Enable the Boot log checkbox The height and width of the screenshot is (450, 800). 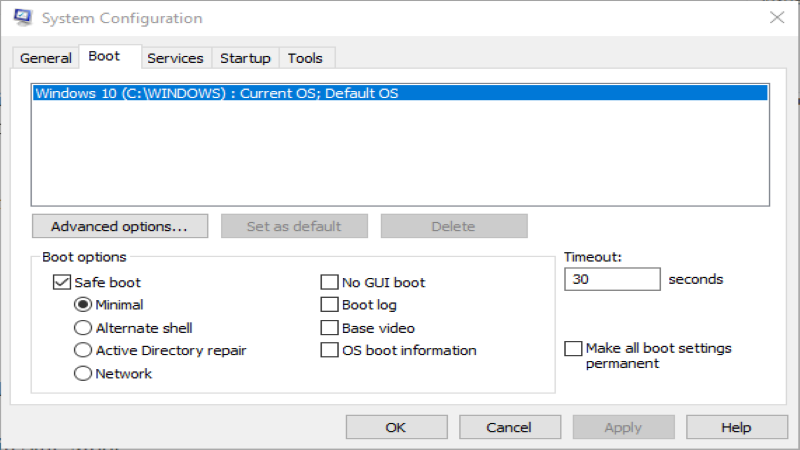[329, 305]
